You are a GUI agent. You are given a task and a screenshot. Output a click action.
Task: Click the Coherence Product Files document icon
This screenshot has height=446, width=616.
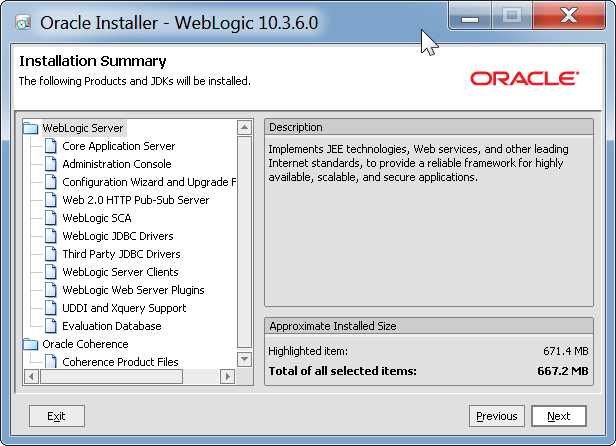(50, 361)
